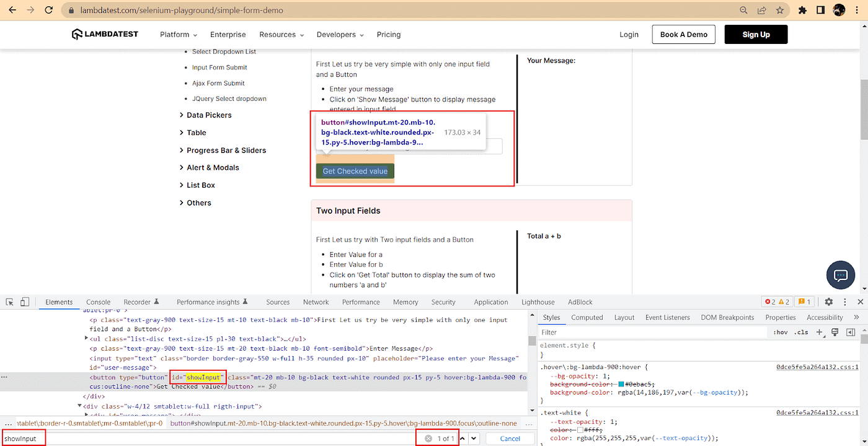Open the live chat bubble widget
868x446 pixels.
[841, 276]
